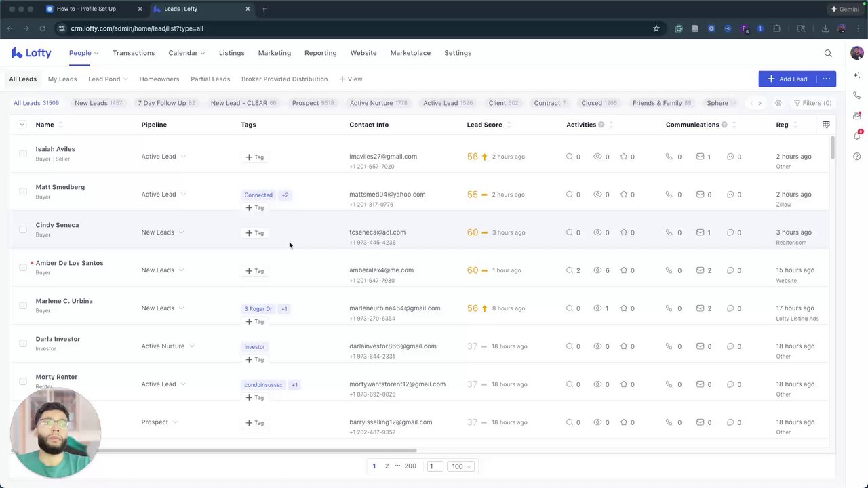Screen dimensions: 868x488
Task: Select the checkbox for Isaiah Aviles
Action: click(x=23, y=154)
